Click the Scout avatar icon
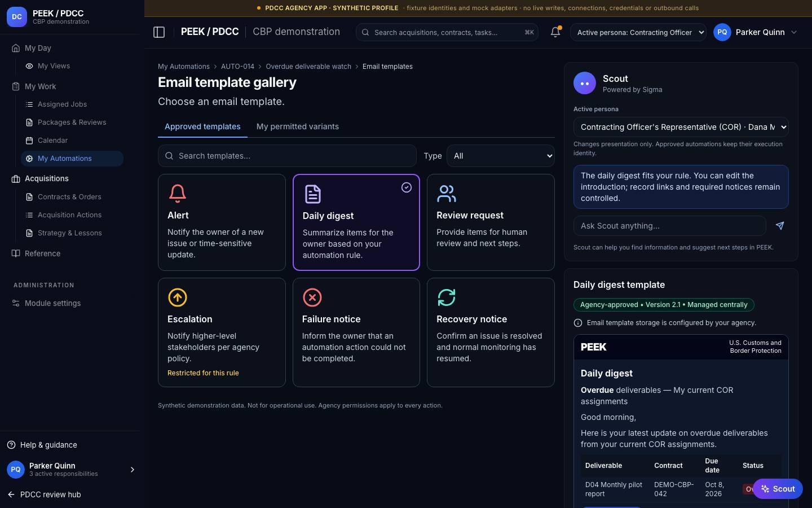The height and width of the screenshot is (508, 812). [585, 84]
